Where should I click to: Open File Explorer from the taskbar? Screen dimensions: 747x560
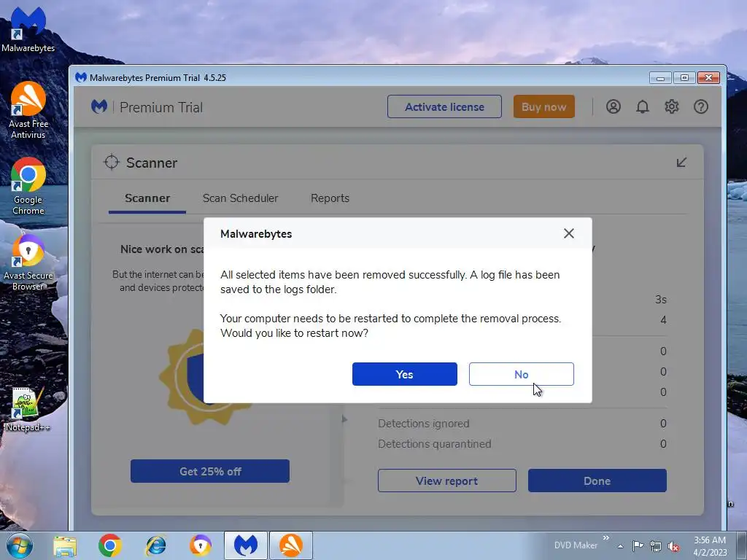coord(65,545)
